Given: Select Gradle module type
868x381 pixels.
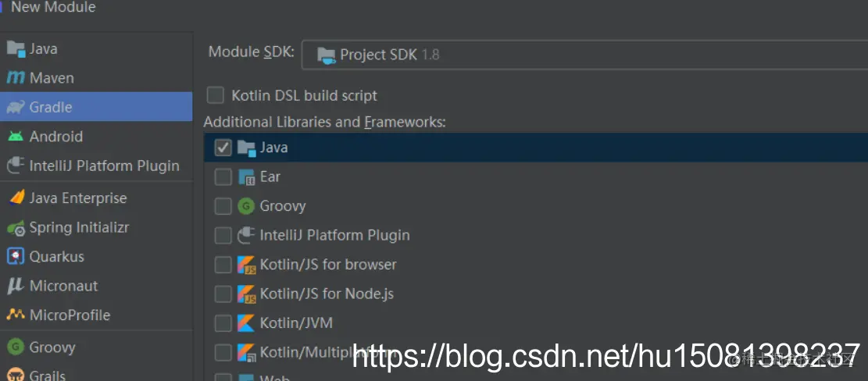Looking at the screenshot, I should click(96, 107).
